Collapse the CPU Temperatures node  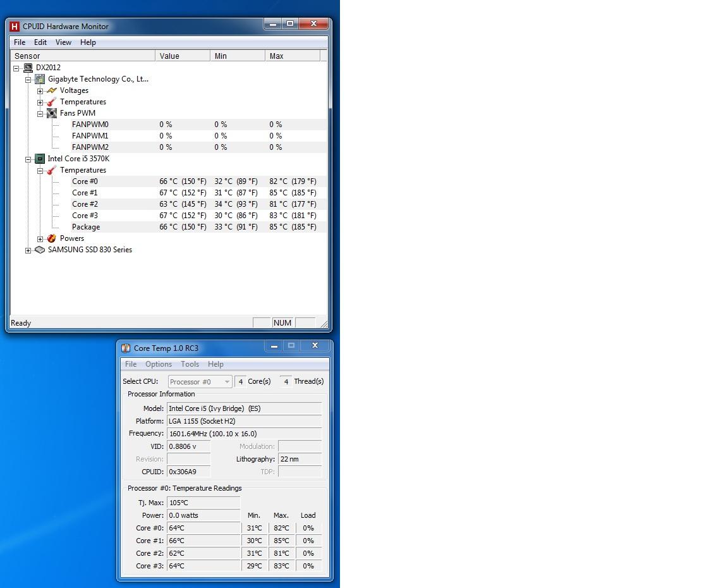tap(40, 171)
